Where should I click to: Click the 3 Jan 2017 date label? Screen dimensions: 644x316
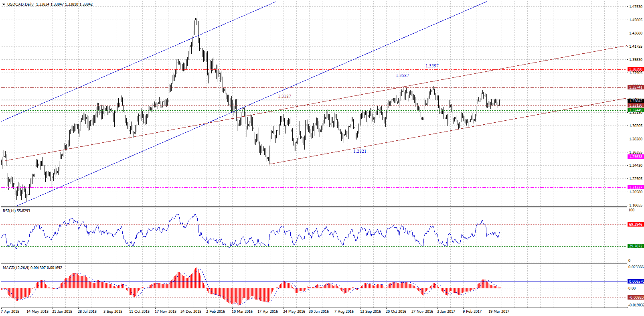pyautogui.click(x=446, y=311)
